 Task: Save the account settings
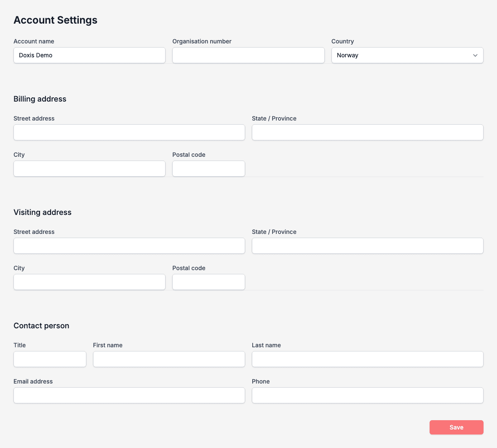pos(457,427)
